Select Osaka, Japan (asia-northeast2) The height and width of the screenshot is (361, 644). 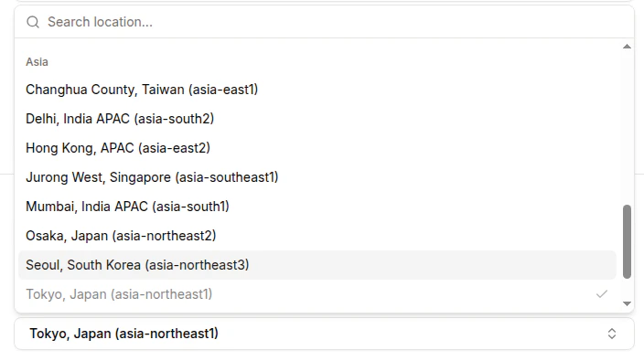pyautogui.click(x=317, y=236)
